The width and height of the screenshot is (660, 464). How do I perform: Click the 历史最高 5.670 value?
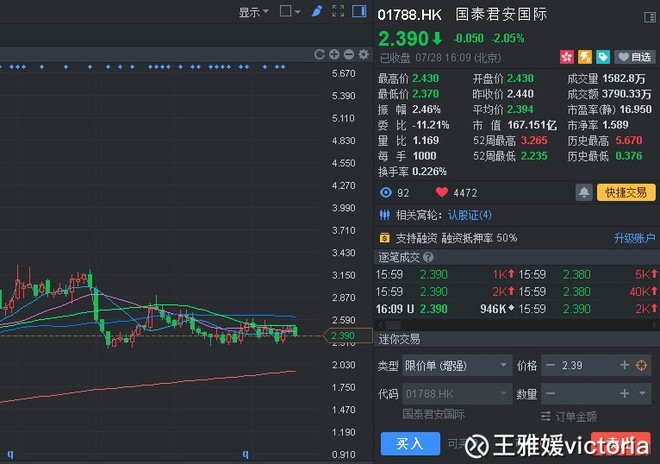(629, 141)
